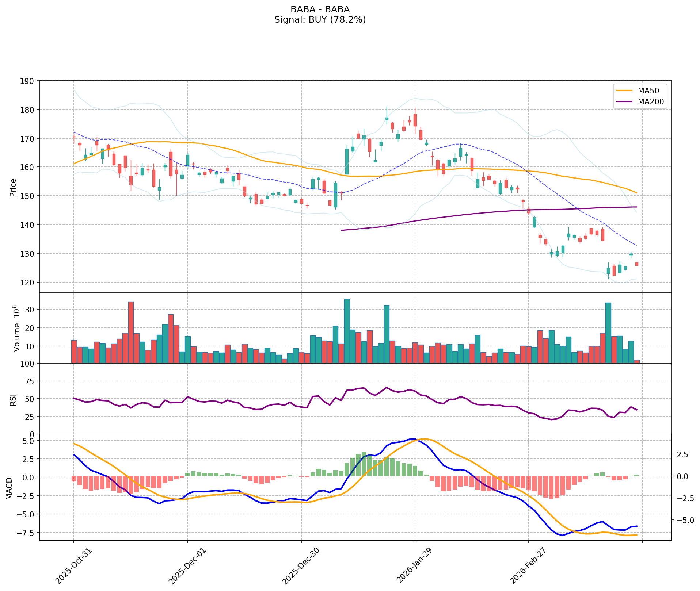The image size is (700, 591).
Task: Click the MACD y-axis label
Action: click(9, 488)
